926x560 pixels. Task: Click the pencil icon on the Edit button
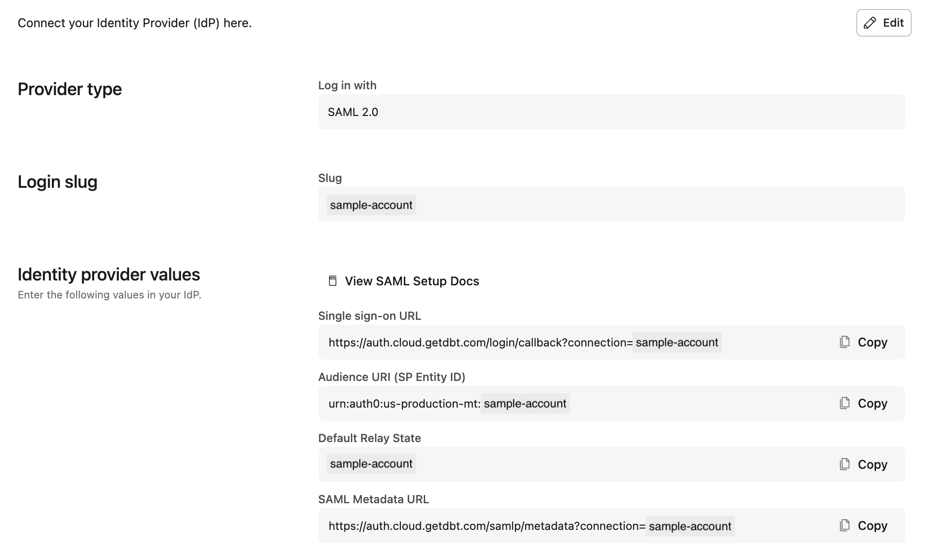871,23
